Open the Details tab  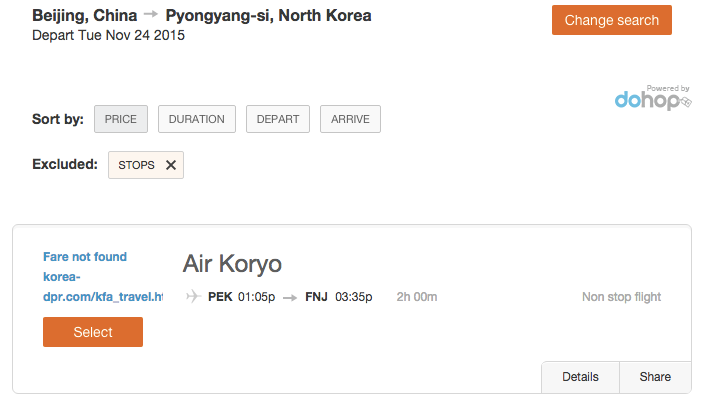click(x=580, y=377)
